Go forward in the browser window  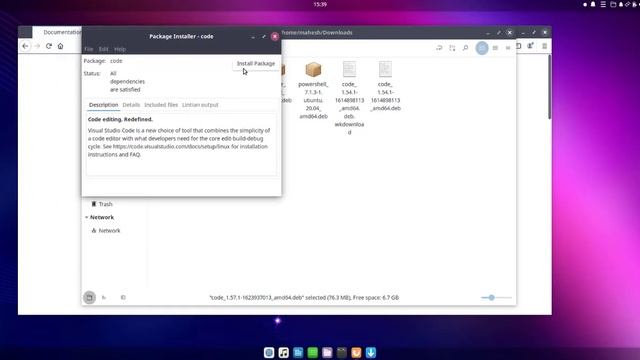click(37, 46)
